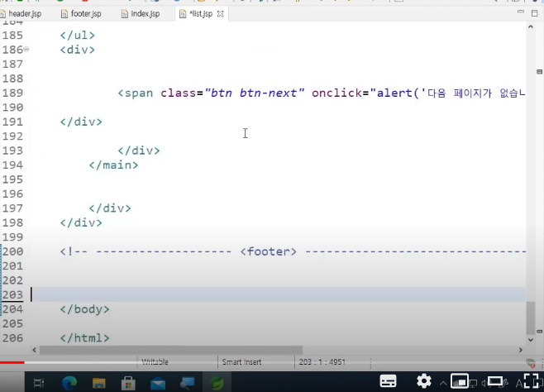Switch to the header.jsp editor tab
Image resolution: width=544 pixels, height=392 pixels.
click(21, 14)
